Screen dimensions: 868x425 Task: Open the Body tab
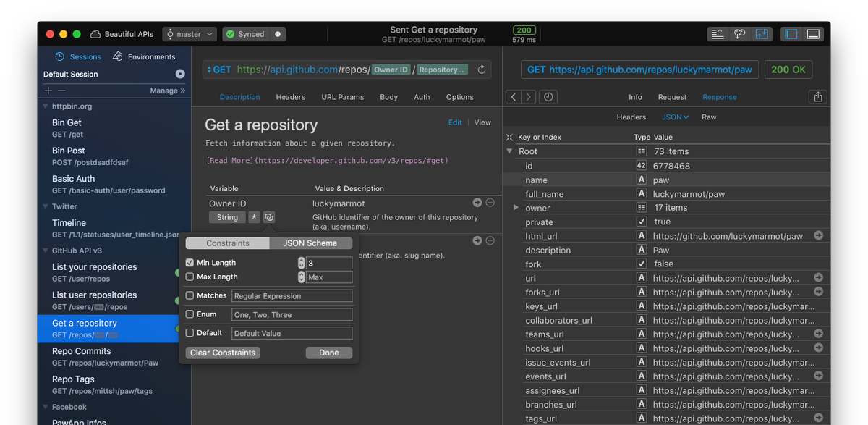click(389, 97)
